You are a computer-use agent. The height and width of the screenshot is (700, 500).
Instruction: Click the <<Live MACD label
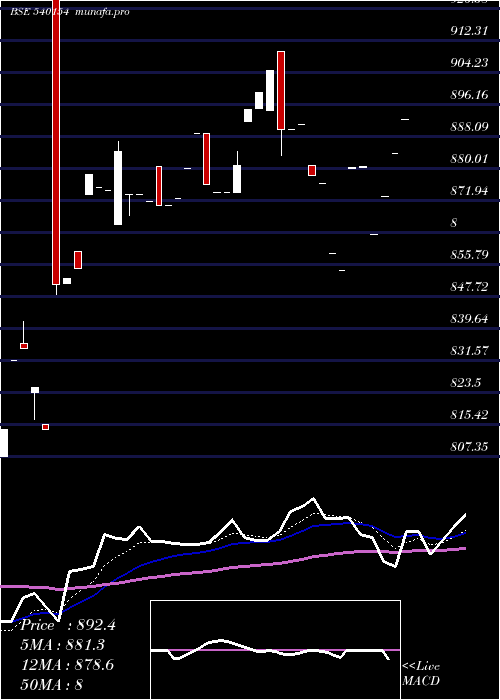[x=421, y=674]
